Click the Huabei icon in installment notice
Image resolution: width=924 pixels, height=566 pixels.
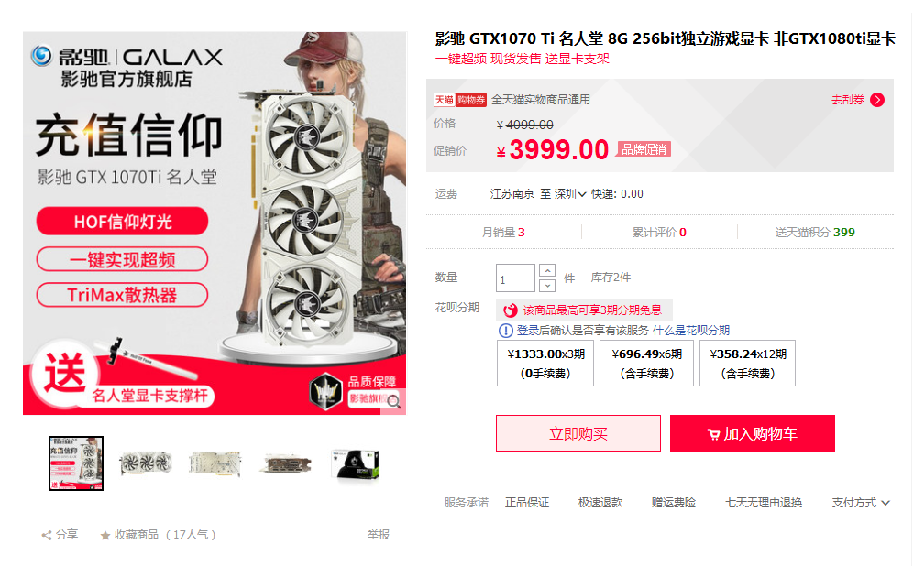click(511, 310)
